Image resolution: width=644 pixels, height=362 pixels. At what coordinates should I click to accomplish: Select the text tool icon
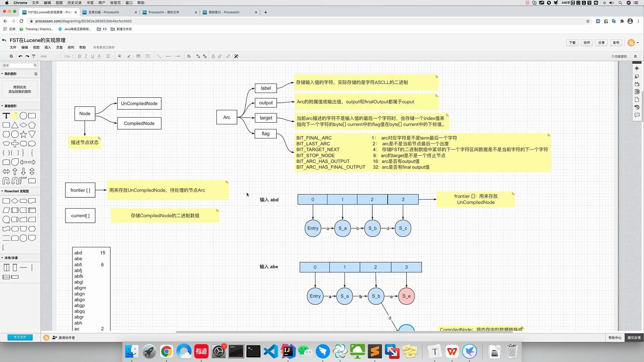6,115
